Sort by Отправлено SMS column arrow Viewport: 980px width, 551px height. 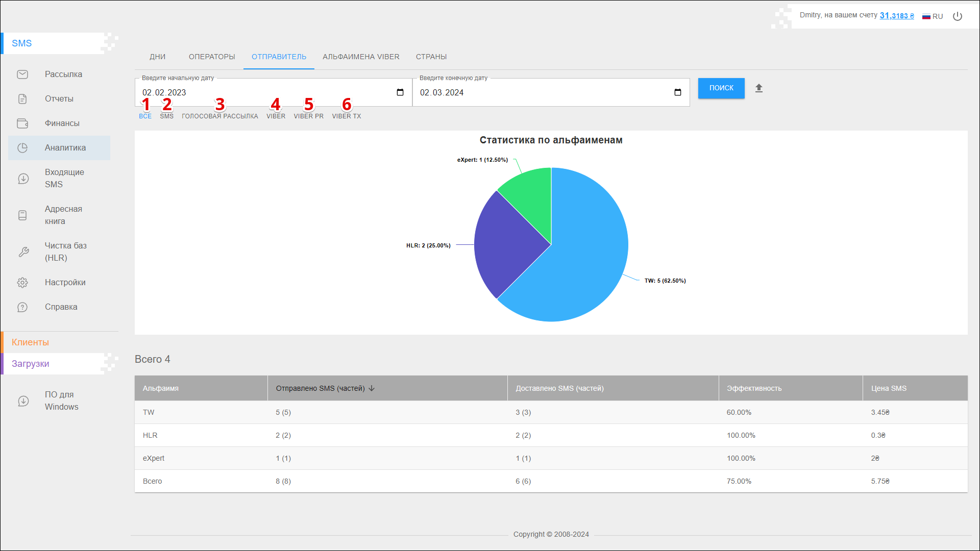click(372, 388)
